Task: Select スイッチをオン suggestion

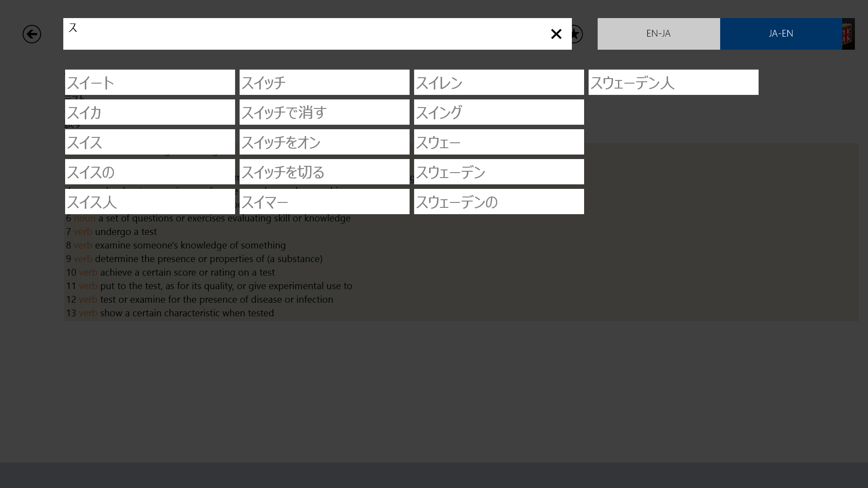Action: 324,142
